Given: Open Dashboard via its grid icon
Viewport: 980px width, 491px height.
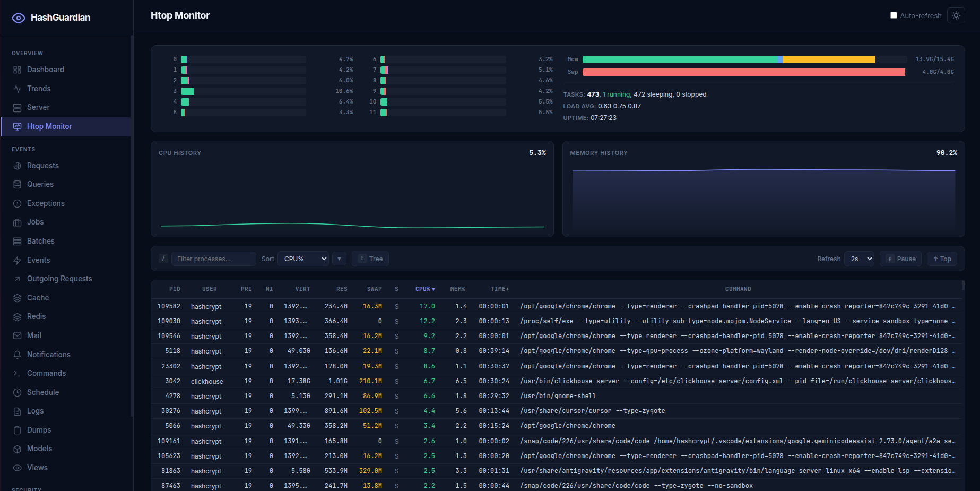Looking at the screenshot, I should click(17, 70).
